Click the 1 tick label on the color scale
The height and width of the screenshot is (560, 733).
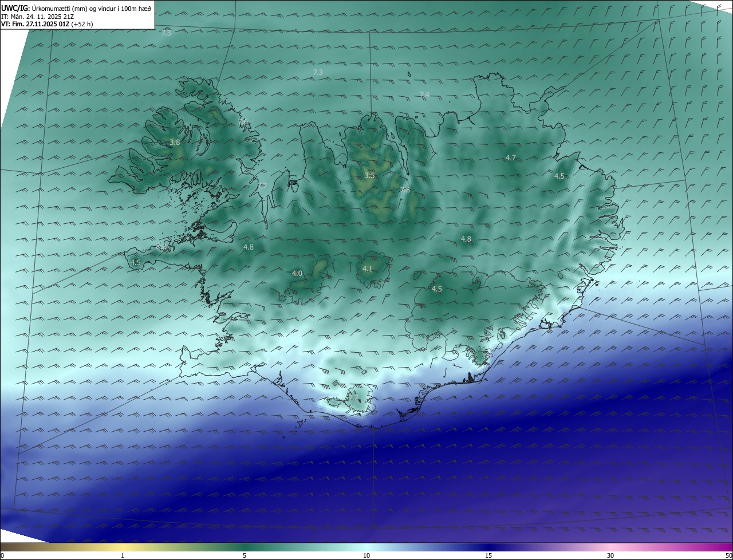pos(123,555)
